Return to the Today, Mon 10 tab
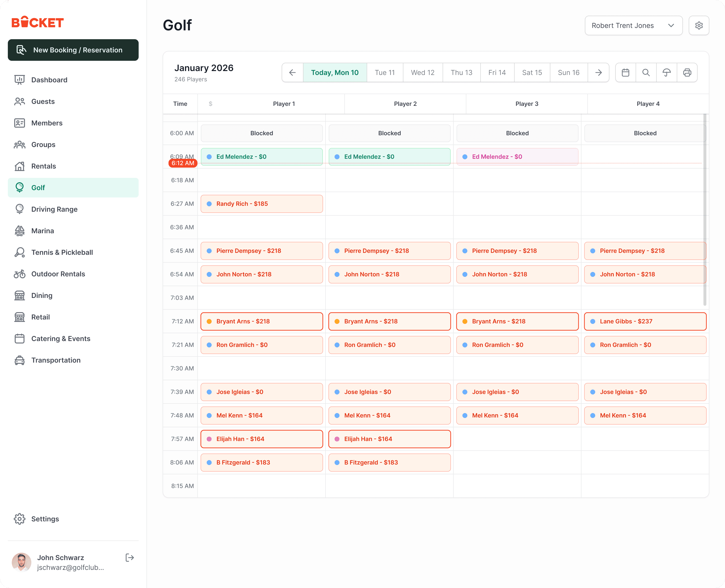 click(335, 72)
